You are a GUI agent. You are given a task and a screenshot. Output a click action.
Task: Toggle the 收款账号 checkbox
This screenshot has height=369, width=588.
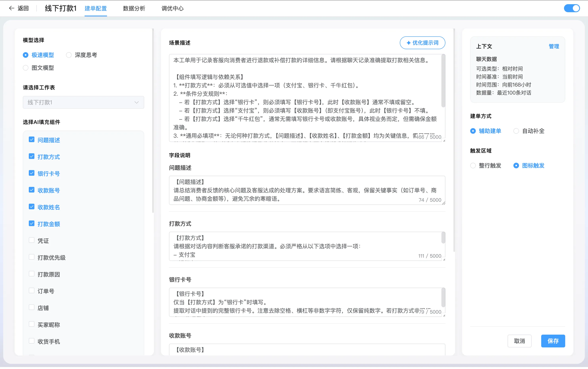pos(32,190)
